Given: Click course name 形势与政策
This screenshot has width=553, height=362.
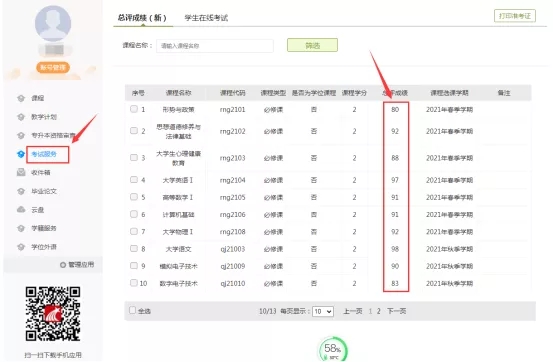Looking at the screenshot, I should [x=178, y=110].
